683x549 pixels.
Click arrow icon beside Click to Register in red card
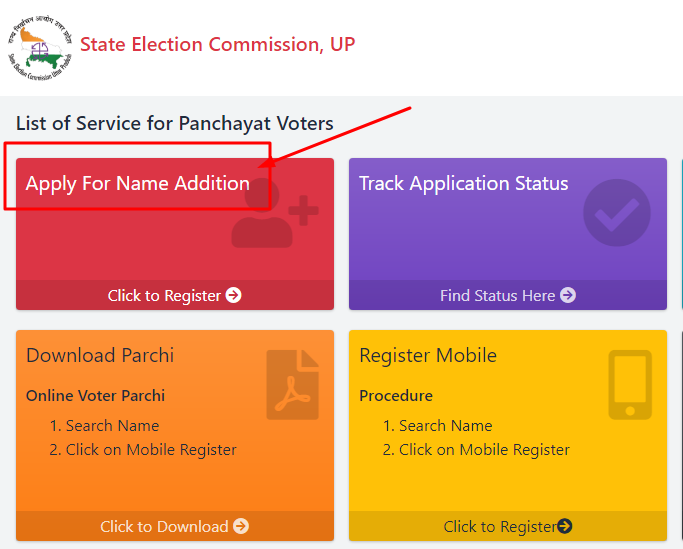coord(233,295)
